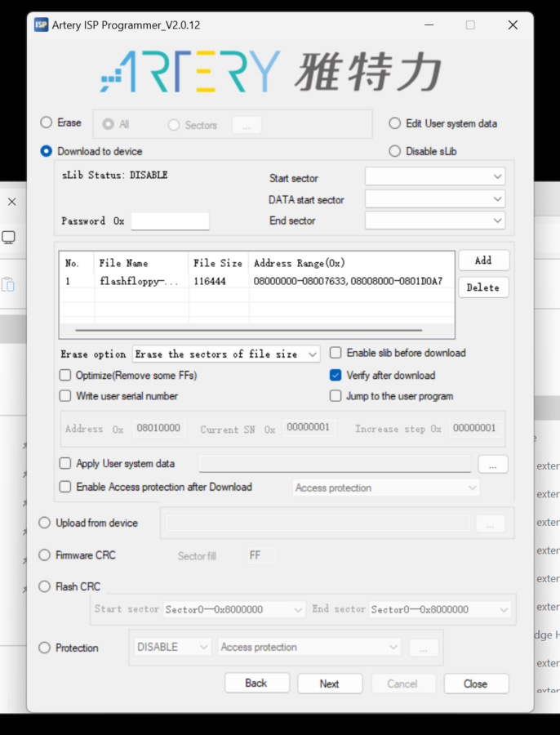Toggle Optimize(Remove some FFs) checkbox
Screen dimensions: 560x735
65,375
